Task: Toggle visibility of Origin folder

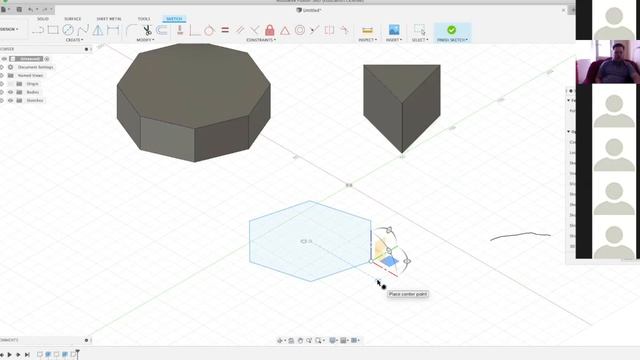Action: [x=11, y=84]
